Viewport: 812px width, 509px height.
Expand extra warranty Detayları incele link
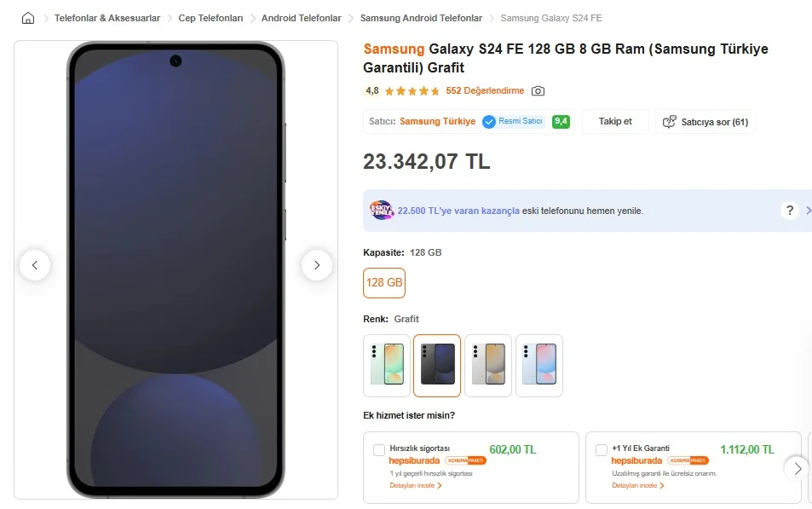(x=635, y=485)
